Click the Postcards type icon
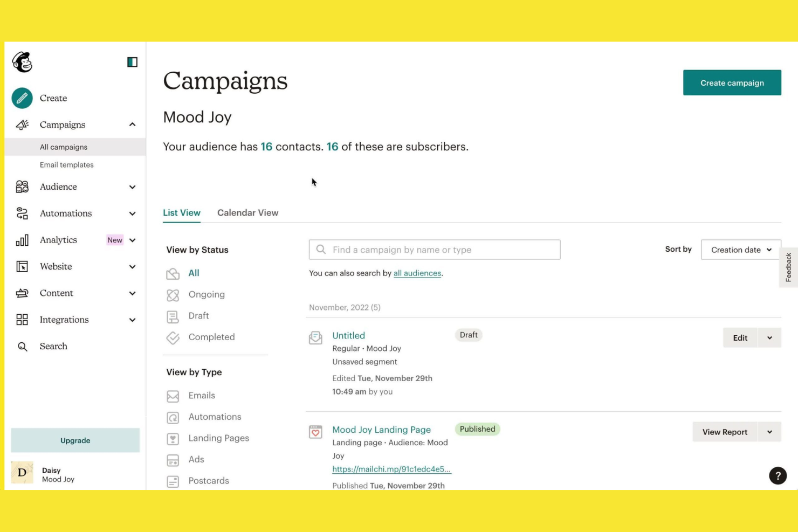 [x=173, y=481]
